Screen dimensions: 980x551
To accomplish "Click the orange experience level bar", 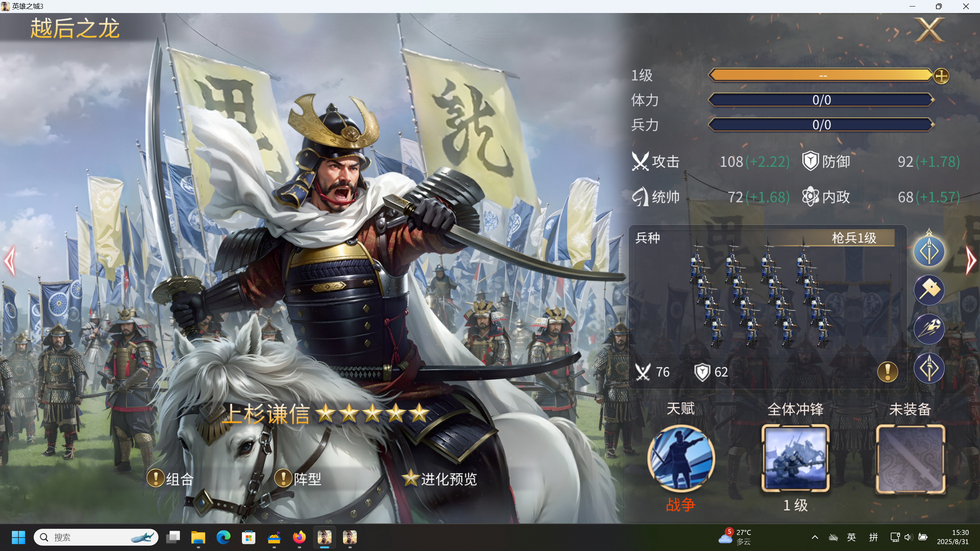I will click(x=821, y=75).
